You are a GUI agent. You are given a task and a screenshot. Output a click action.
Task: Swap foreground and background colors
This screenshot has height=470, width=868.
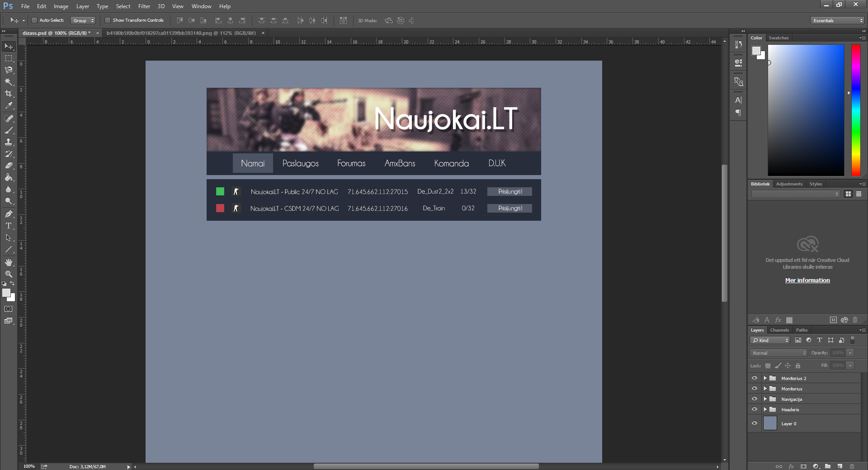pos(12,283)
